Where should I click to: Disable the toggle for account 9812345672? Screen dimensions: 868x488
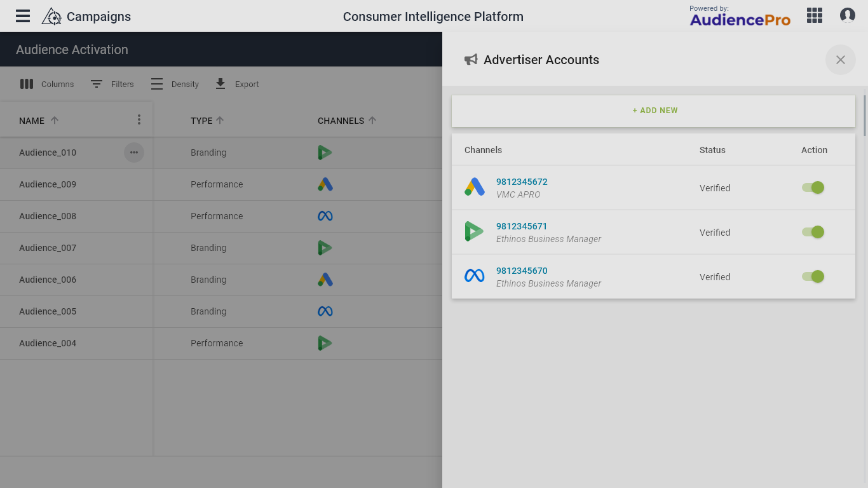point(813,187)
